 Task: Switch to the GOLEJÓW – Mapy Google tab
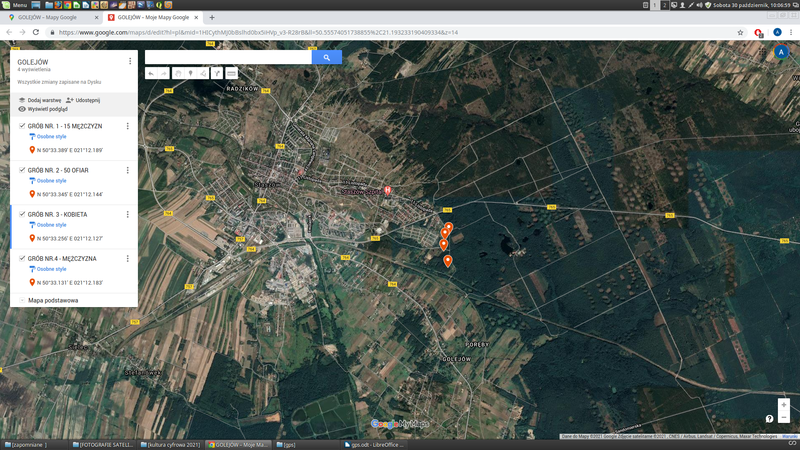coord(50,17)
